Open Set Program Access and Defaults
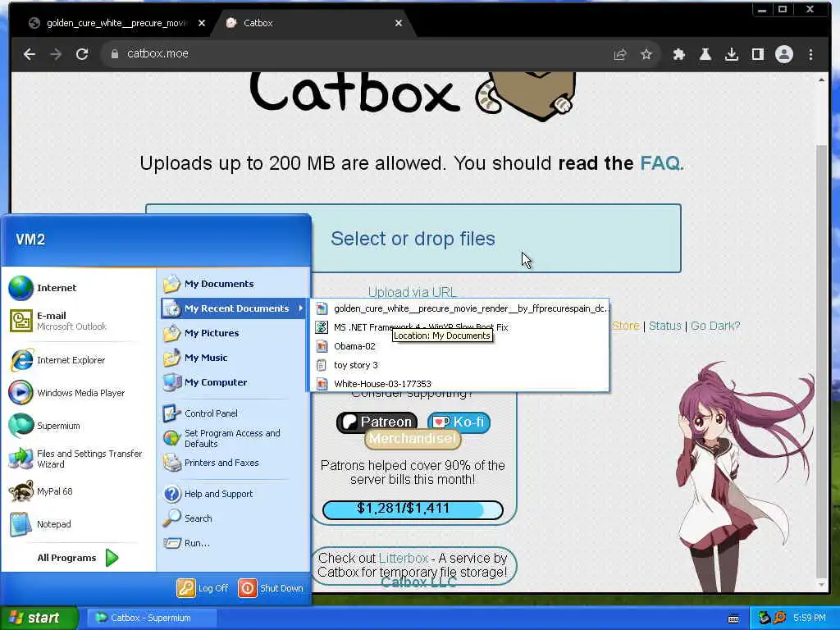The height and width of the screenshot is (630, 840). 234,438
